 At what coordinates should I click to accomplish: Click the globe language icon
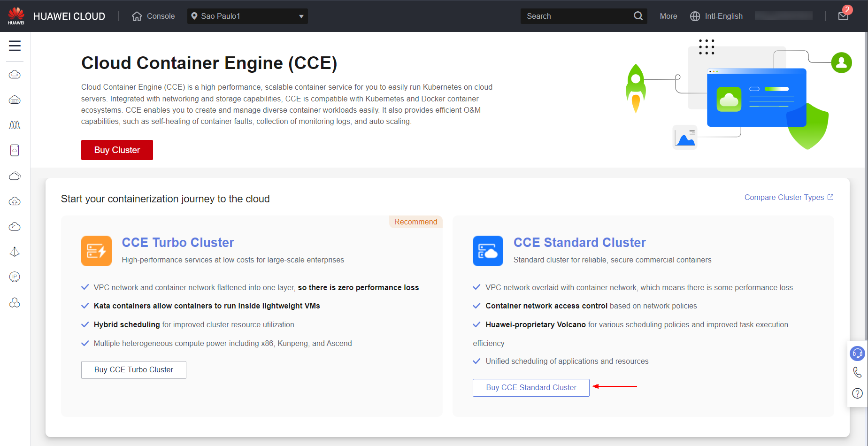[x=695, y=16]
